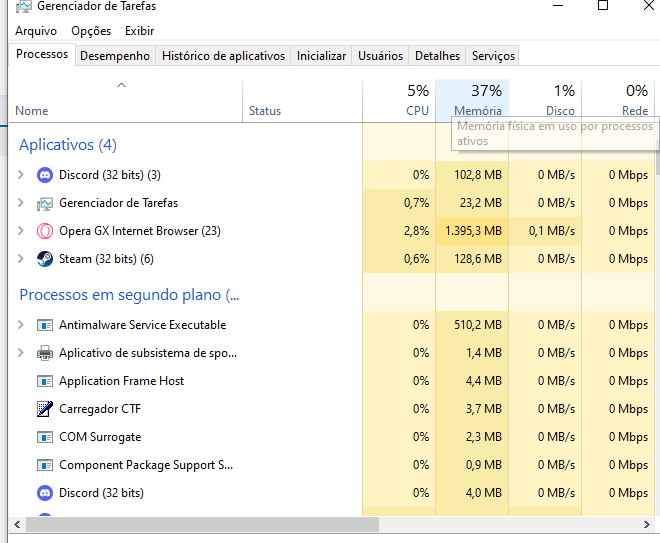The image size is (660, 543).
Task: Click Opera GX memory value 1.395,3 MB
Action: tap(473, 231)
